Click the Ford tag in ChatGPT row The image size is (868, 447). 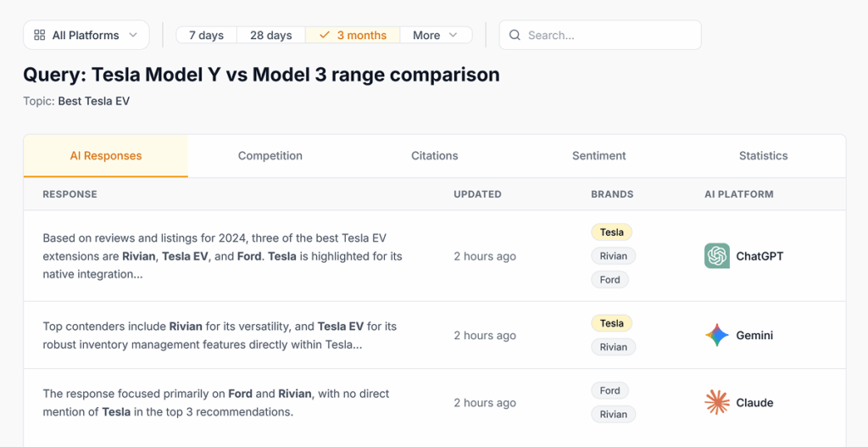[609, 280]
